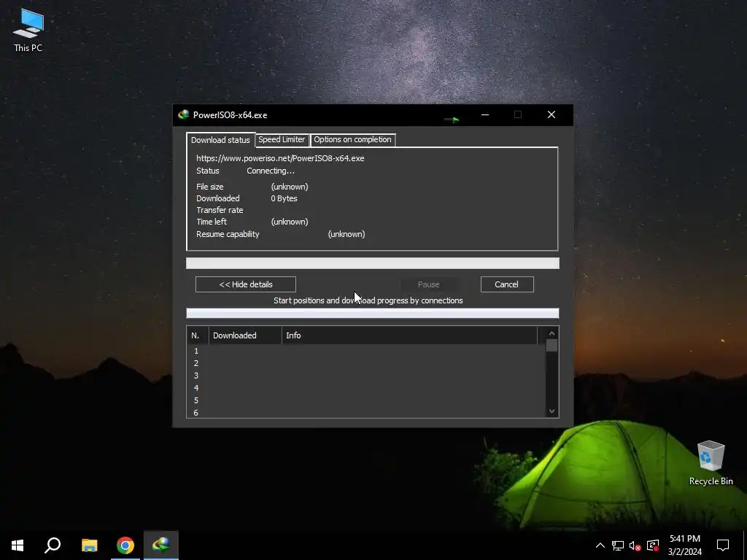Select connection row 3

click(x=366, y=376)
